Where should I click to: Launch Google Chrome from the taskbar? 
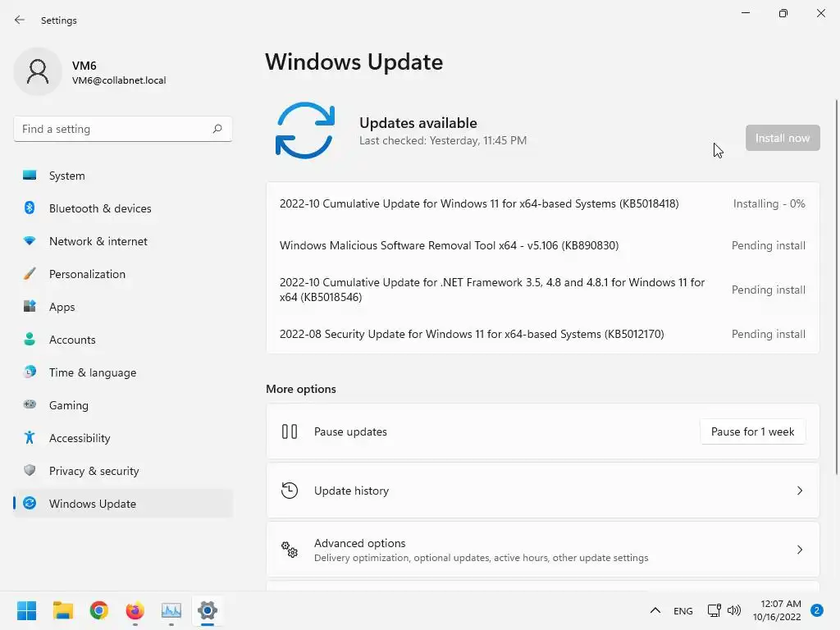tap(99, 610)
